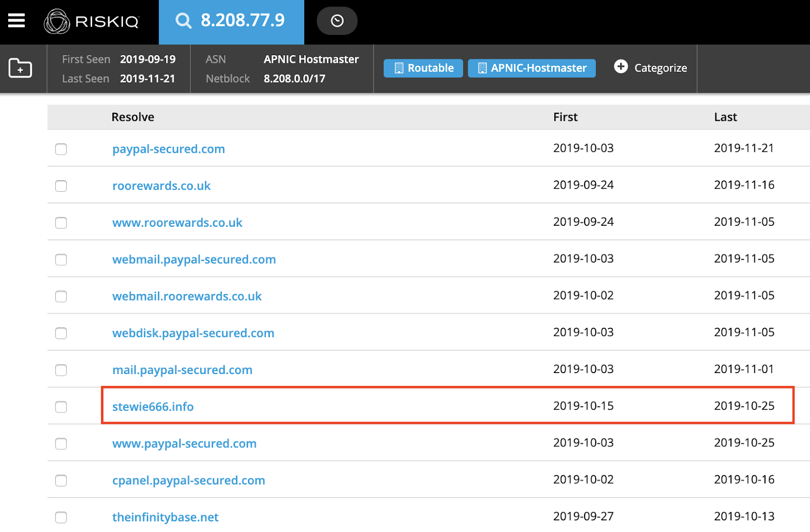Click cpanel.paypal-secured.com last date 2019-10-16
Viewport: 810px width, 532px height.
744,479
